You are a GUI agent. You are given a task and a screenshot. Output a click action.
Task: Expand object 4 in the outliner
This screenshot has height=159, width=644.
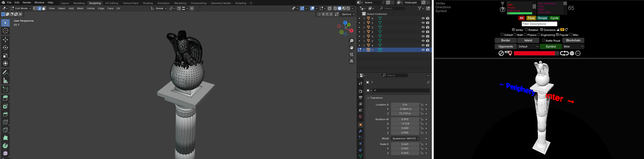364,37
